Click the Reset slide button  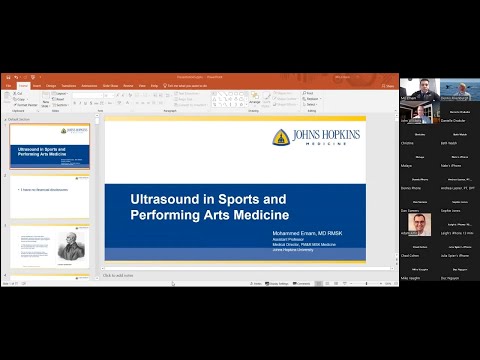click(58, 99)
